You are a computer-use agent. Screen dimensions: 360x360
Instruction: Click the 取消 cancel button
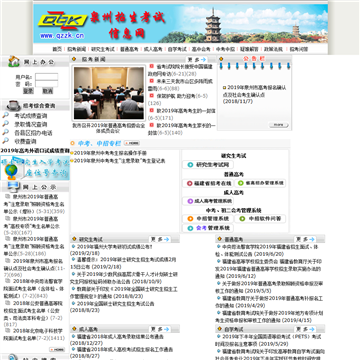(48, 91)
